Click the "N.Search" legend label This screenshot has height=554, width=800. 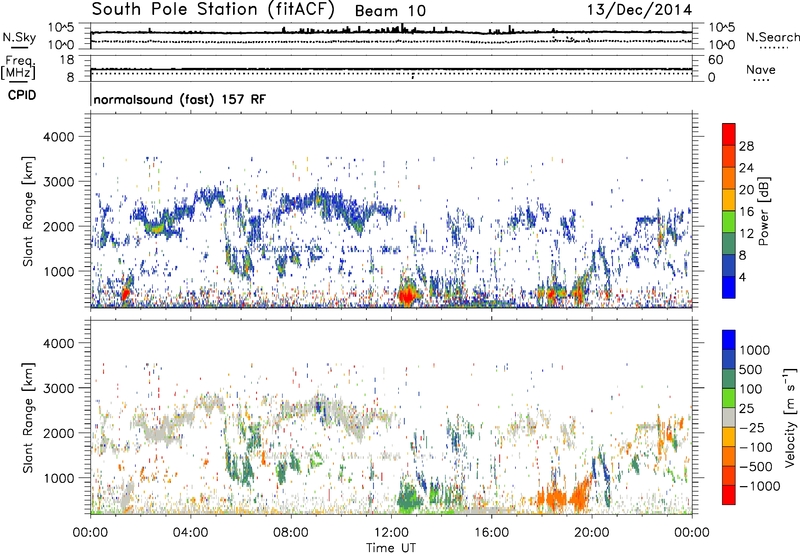point(772,37)
